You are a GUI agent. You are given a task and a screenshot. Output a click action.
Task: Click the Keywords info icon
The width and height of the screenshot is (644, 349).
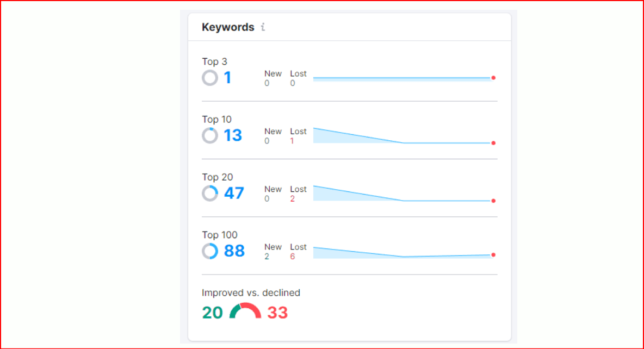coord(263,27)
